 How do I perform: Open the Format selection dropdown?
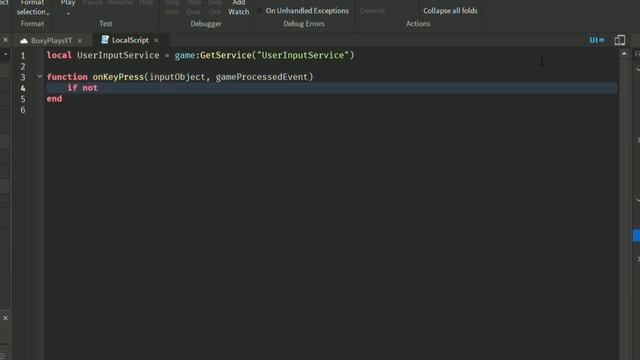(32, 7)
